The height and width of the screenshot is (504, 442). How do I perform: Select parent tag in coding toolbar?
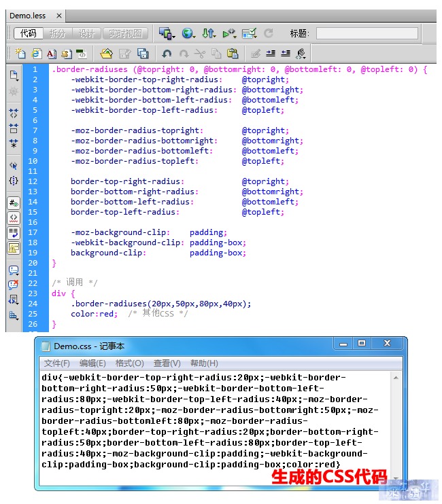[x=14, y=166]
